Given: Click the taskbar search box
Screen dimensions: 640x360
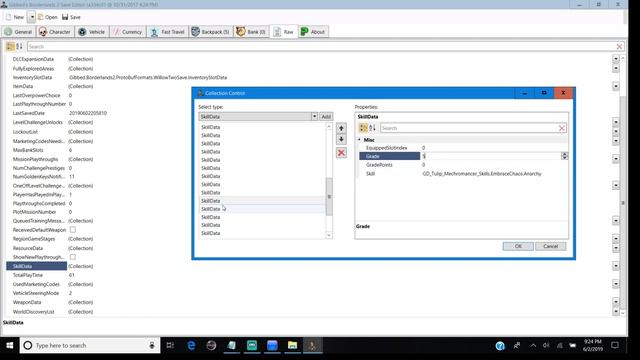Looking at the screenshot, I should 90,345.
